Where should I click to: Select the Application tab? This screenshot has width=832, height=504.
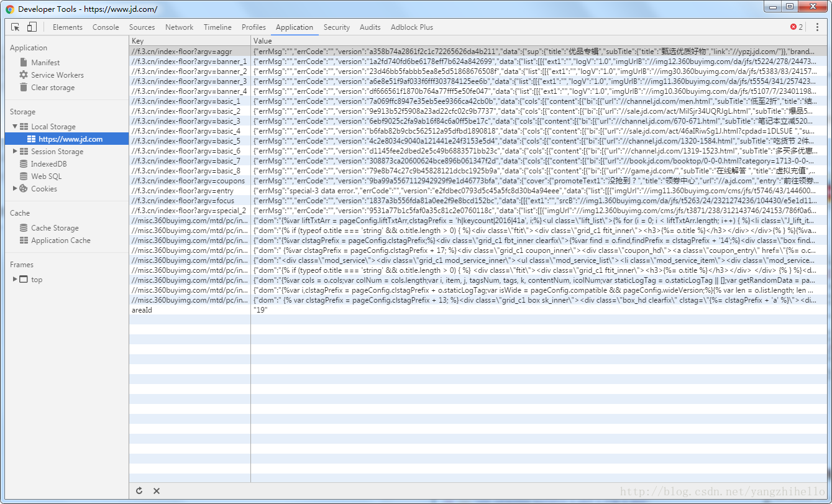[295, 27]
